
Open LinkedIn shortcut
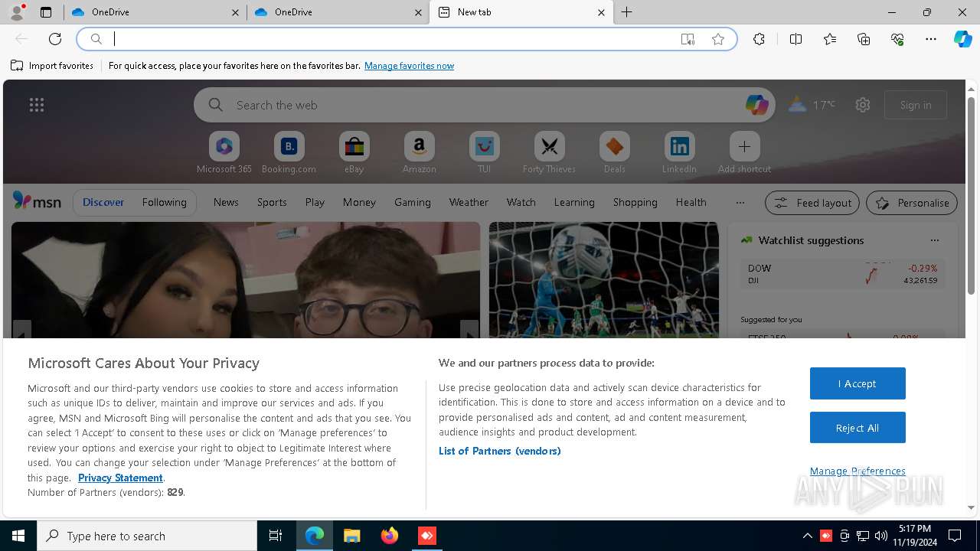click(x=680, y=152)
